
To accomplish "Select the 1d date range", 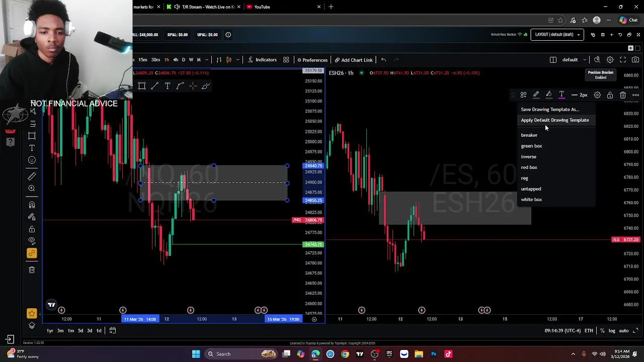I will click(99, 330).
